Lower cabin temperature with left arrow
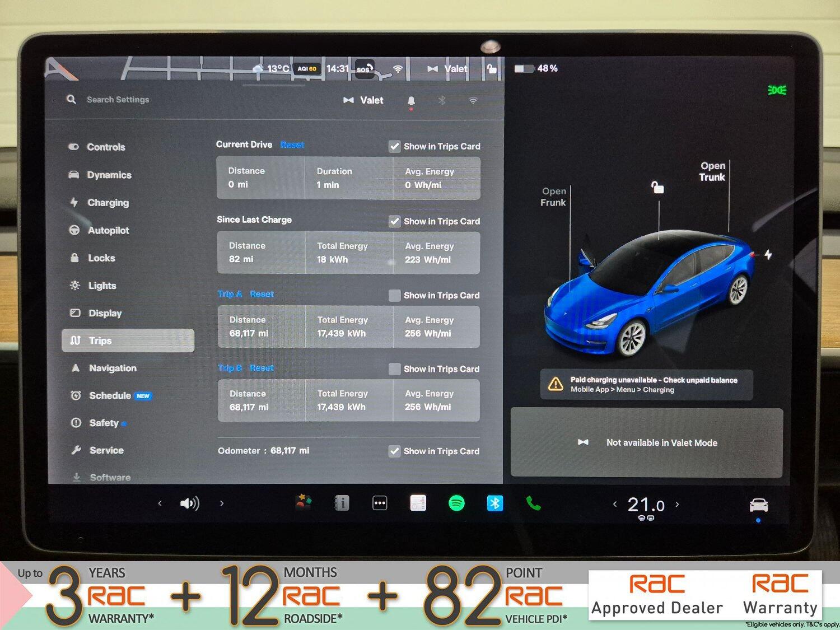 click(615, 504)
